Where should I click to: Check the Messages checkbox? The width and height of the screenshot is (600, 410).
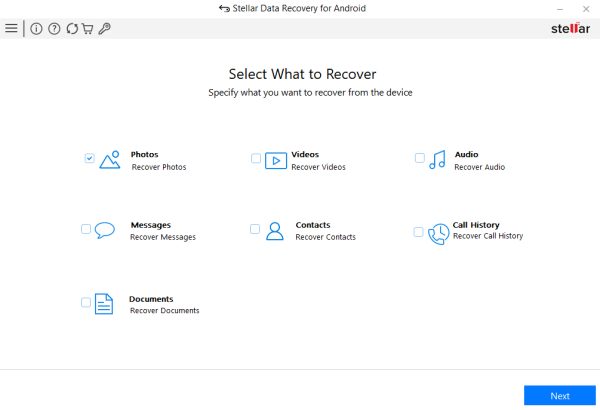click(86, 229)
